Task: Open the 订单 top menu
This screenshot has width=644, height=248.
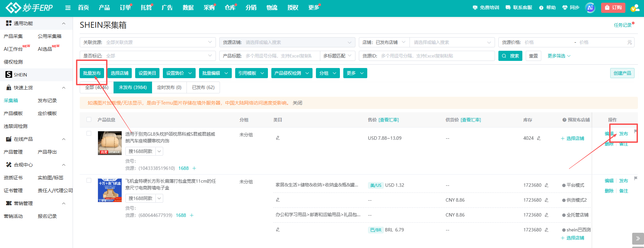Action: pos(125,7)
